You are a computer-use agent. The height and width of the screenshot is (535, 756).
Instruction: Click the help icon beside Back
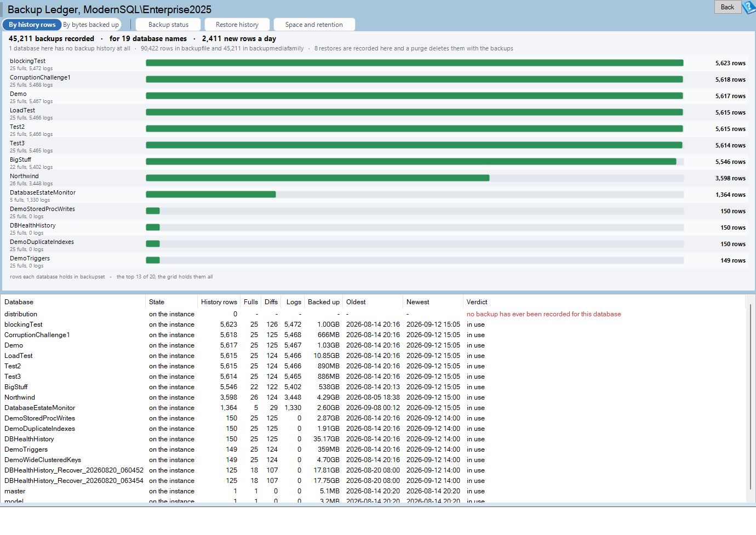click(749, 7)
